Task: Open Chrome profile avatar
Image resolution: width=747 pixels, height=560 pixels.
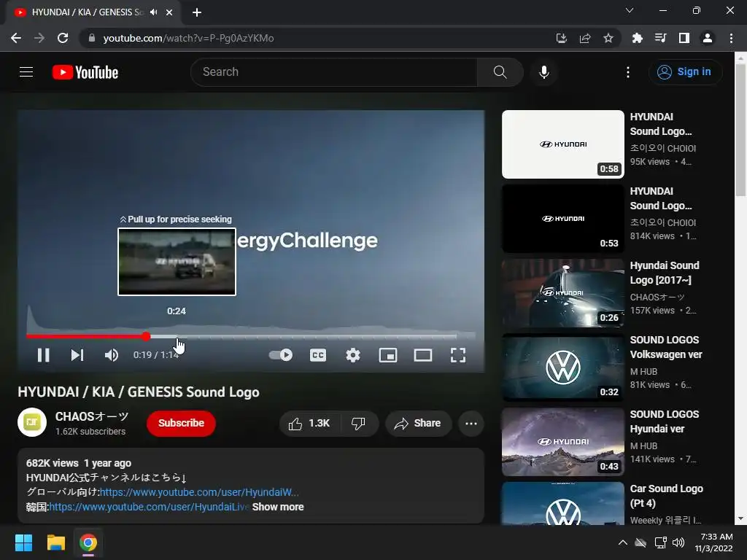Action: (x=708, y=38)
